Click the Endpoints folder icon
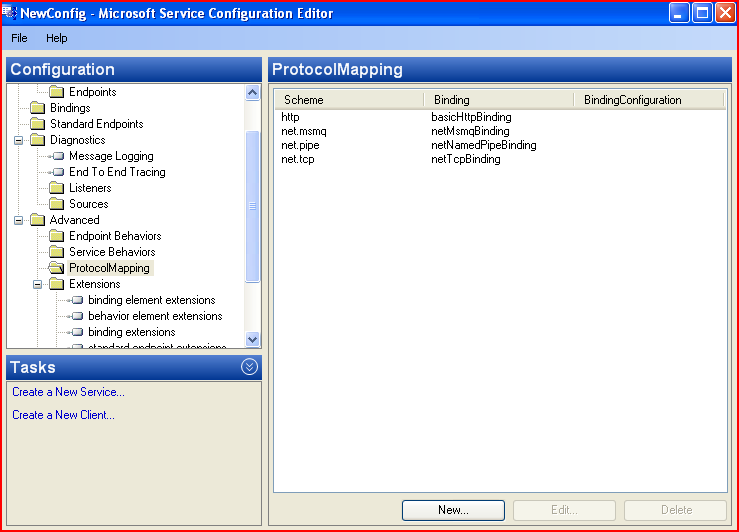Screen dimensions: 739x532 pos(57,91)
